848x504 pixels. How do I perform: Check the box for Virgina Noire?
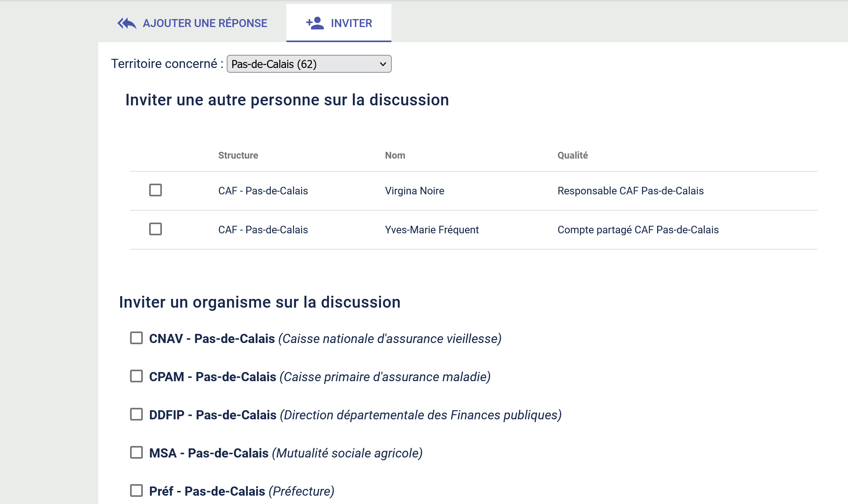click(156, 190)
